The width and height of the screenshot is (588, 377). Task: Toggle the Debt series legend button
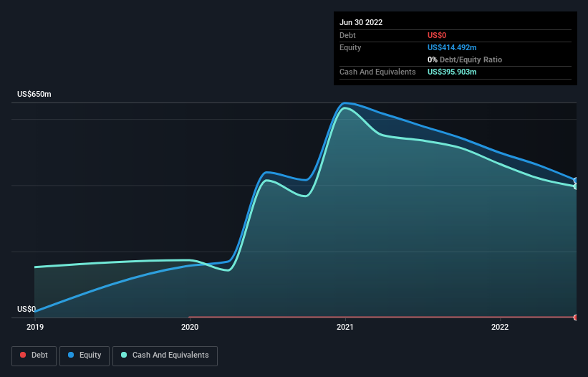(x=34, y=355)
